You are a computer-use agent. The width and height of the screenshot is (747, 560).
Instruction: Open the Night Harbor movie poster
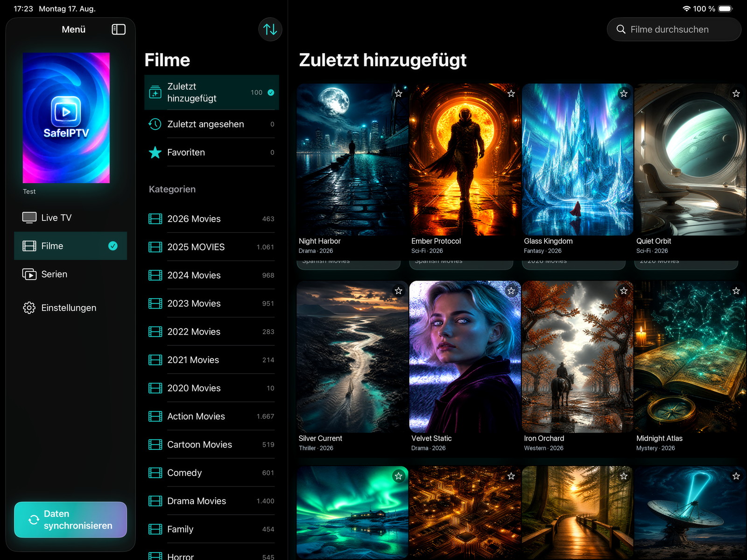pos(352,160)
